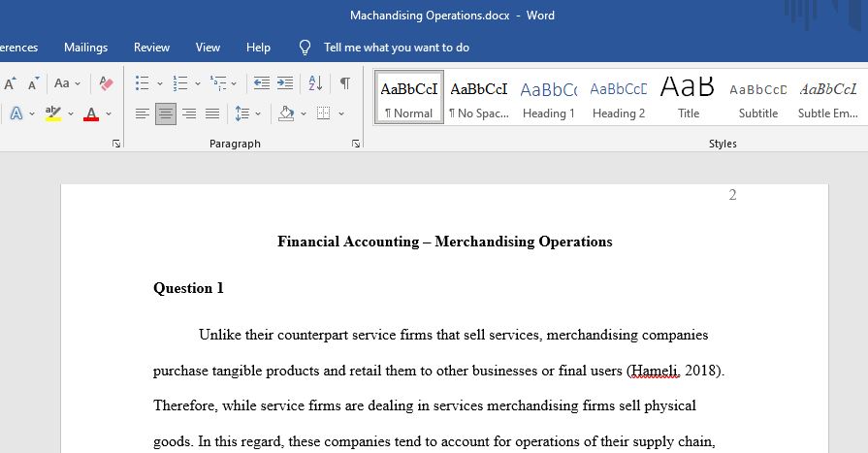Image resolution: width=868 pixels, height=453 pixels.
Task: Click the Financial Accounting document title
Action: pyautogui.click(x=444, y=242)
